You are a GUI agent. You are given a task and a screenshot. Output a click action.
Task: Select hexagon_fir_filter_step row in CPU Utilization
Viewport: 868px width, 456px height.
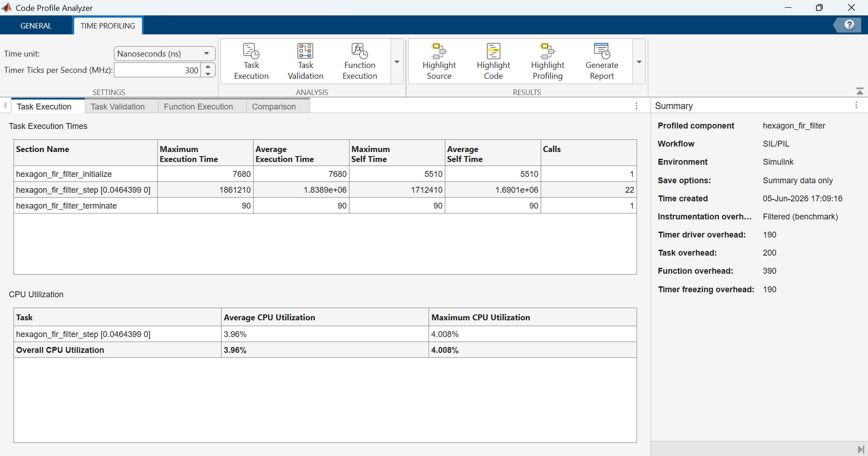[x=325, y=334]
